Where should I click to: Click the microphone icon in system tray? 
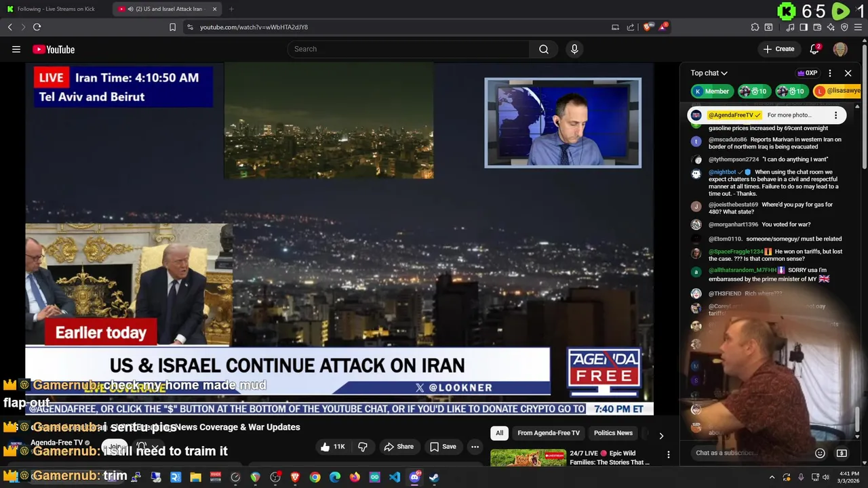tap(801, 477)
